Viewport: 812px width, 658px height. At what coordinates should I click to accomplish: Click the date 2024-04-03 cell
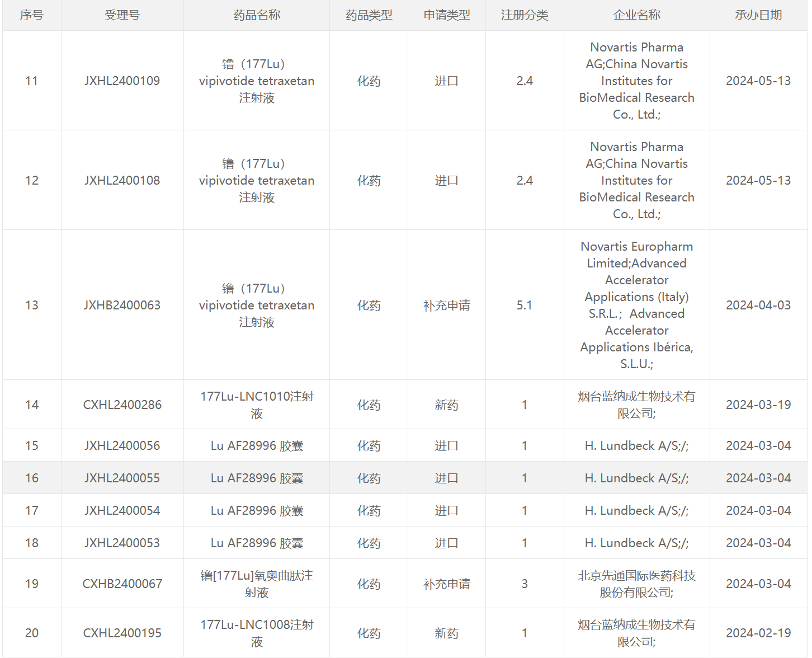point(758,305)
